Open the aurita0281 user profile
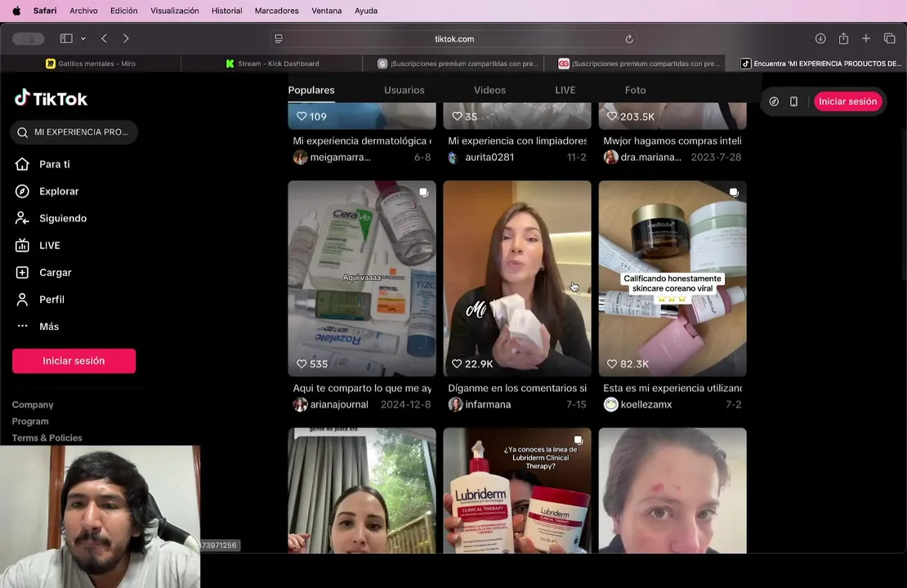 (x=489, y=158)
